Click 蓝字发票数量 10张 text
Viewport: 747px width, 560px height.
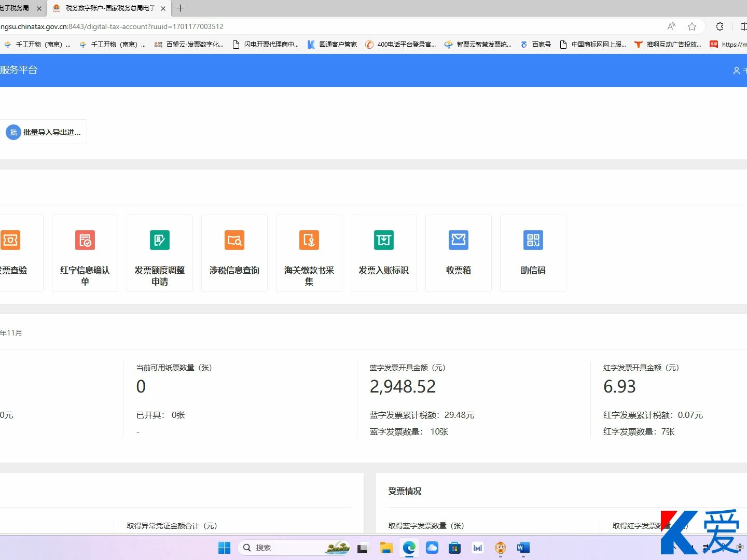[x=409, y=431]
